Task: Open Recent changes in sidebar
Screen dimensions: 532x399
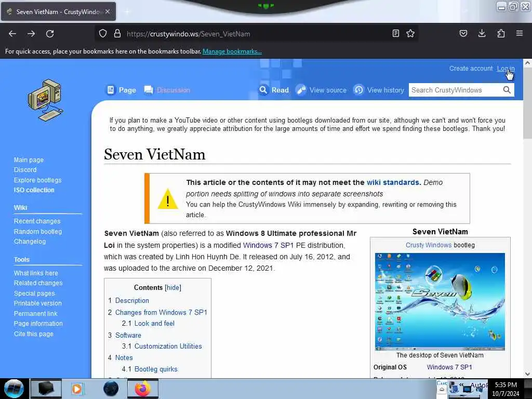Action: [x=37, y=221]
